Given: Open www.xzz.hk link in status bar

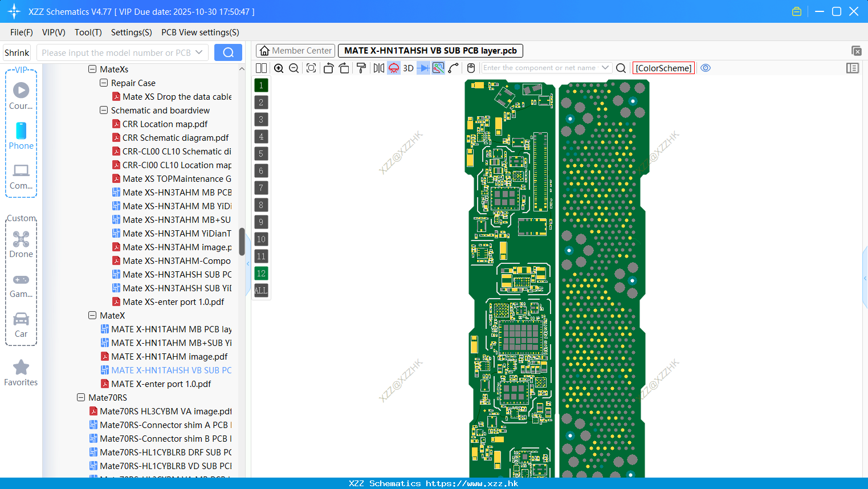Looking at the screenshot, I should tap(472, 483).
